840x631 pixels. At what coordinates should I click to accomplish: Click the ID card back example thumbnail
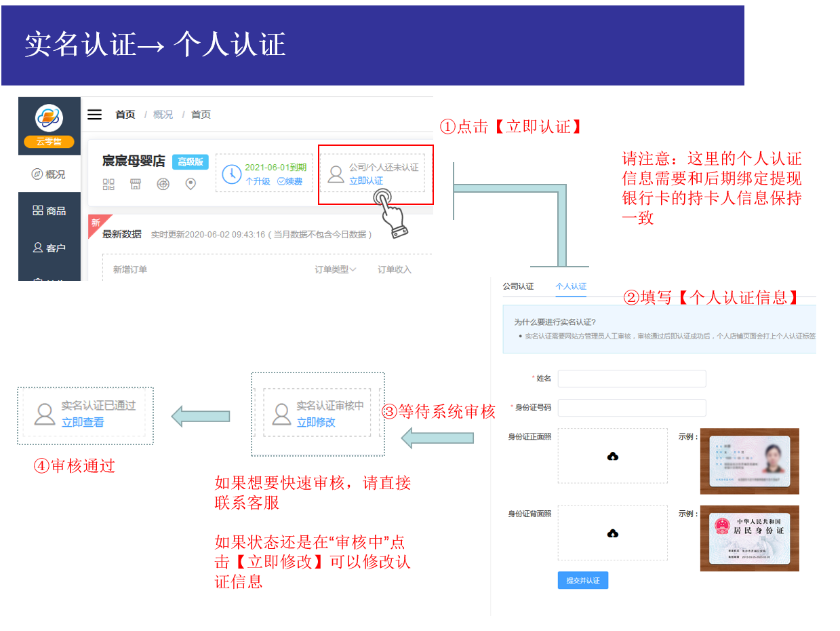click(750, 538)
